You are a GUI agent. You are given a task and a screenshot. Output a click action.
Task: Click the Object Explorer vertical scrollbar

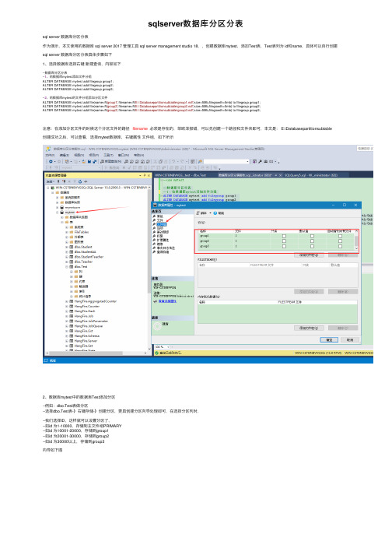149,269
